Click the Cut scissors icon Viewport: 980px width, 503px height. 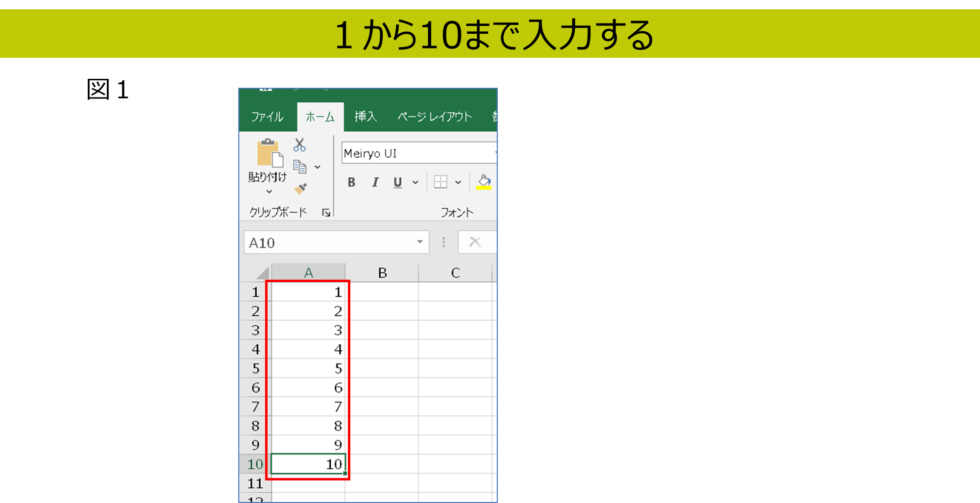click(x=299, y=145)
